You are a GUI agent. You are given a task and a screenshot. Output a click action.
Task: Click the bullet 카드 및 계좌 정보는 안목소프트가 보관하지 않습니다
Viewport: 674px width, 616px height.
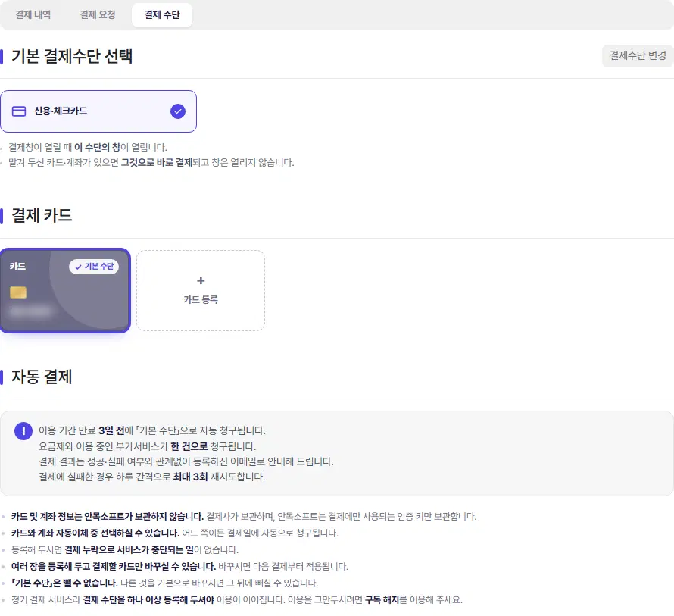click(x=244, y=516)
